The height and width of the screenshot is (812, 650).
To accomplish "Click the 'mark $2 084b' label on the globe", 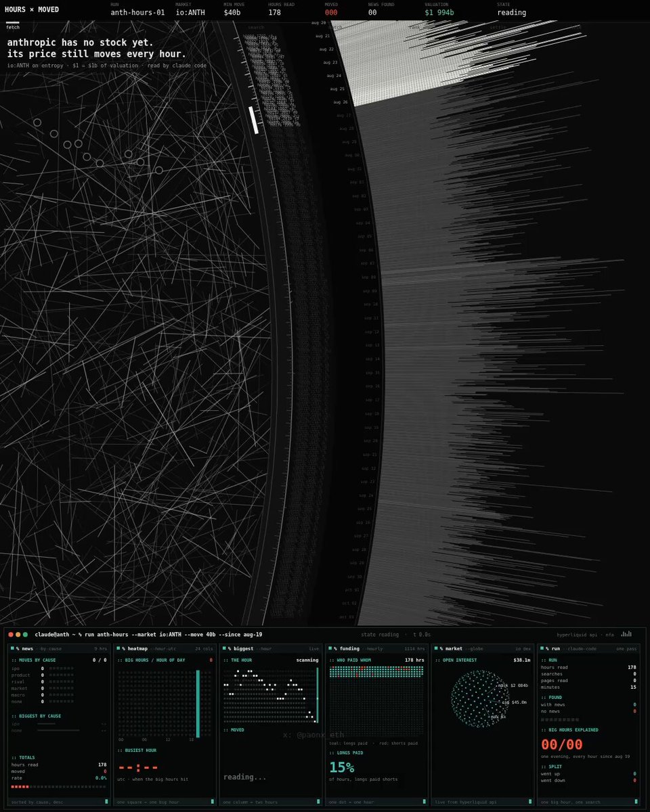I will tap(513, 685).
